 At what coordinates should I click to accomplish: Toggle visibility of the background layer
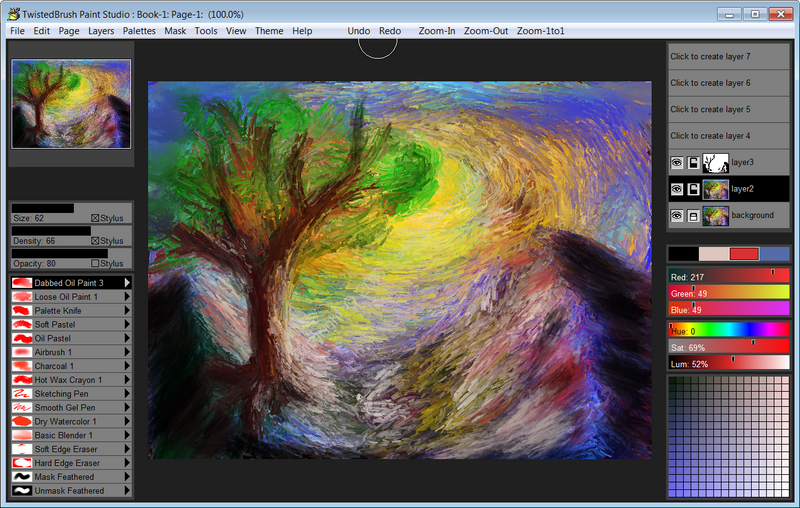677,216
